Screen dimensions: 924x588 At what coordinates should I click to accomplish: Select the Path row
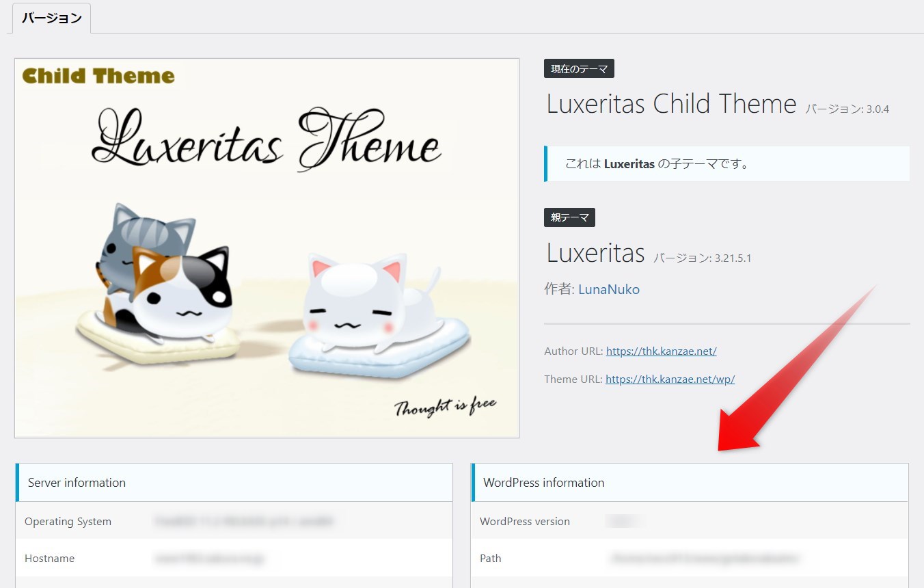pos(690,558)
